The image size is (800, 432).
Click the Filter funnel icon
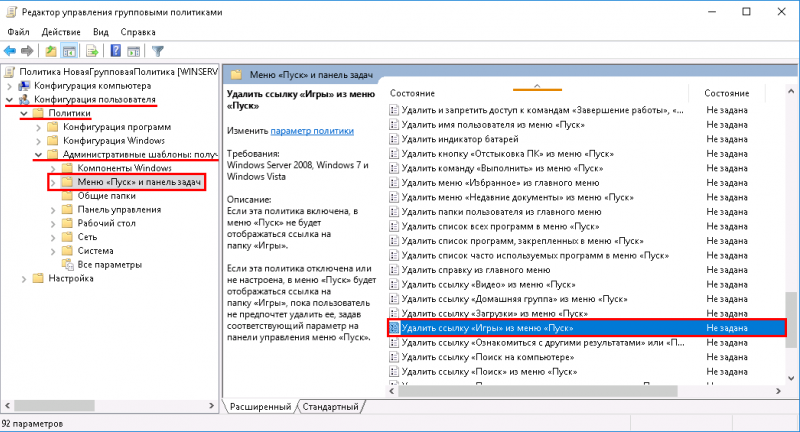[x=158, y=51]
